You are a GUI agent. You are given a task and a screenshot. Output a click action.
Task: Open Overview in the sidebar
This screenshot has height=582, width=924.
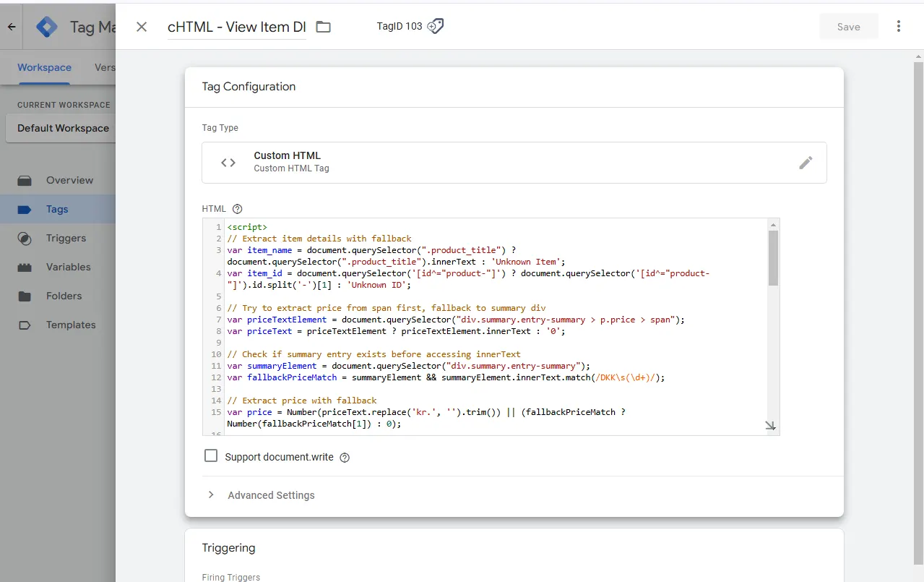click(69, 180)
